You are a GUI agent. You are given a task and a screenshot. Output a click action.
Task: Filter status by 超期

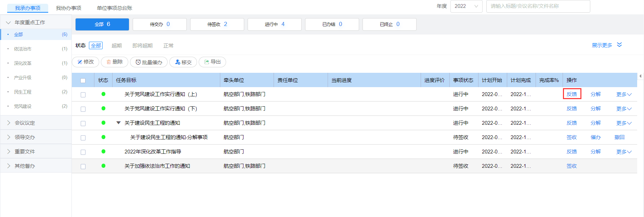[117, 45]
